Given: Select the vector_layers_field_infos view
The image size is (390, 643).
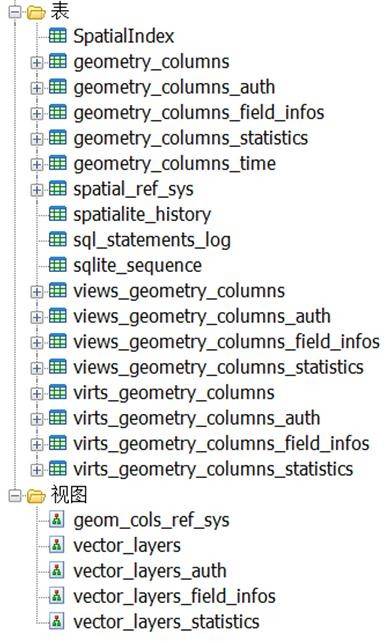Looking at the screenshot, I should click(174, 596).
